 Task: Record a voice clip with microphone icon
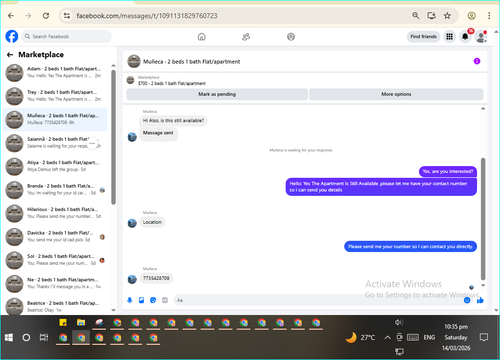tap(130, 300)
